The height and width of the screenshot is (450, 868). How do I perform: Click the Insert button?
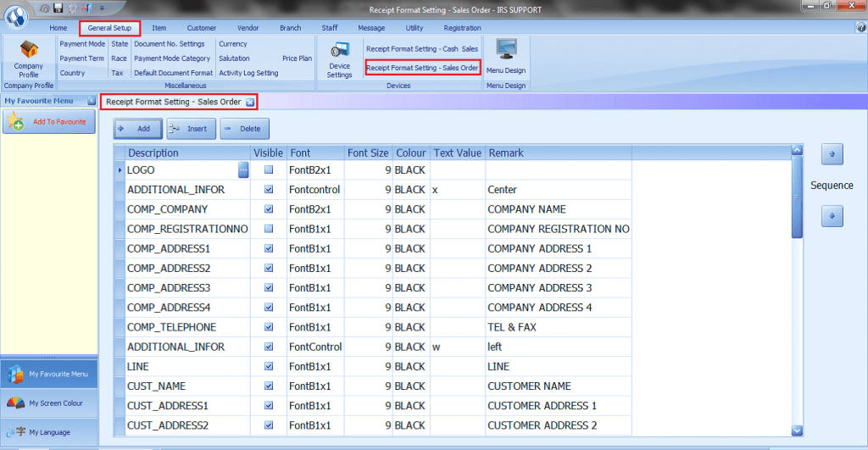(191, 129)
